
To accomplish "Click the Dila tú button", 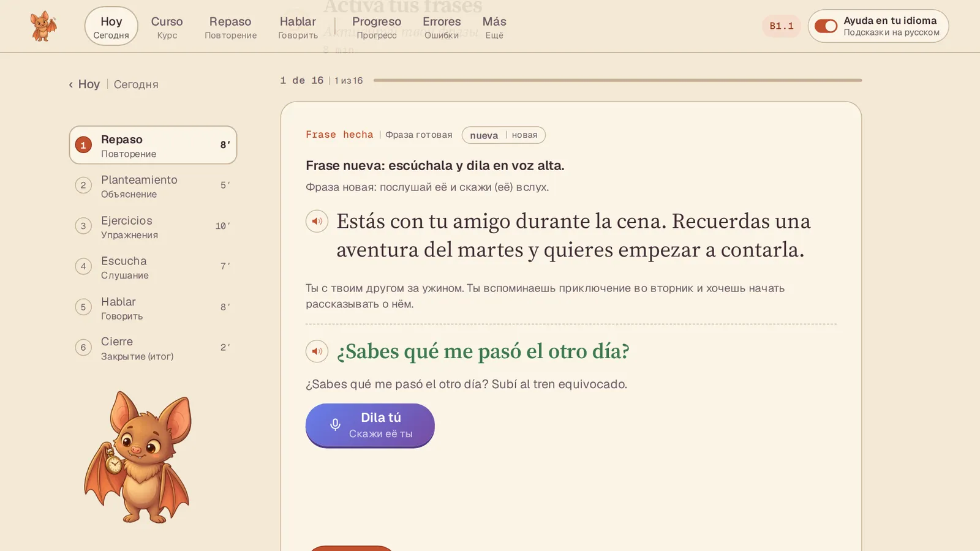I will click(370, 425).
